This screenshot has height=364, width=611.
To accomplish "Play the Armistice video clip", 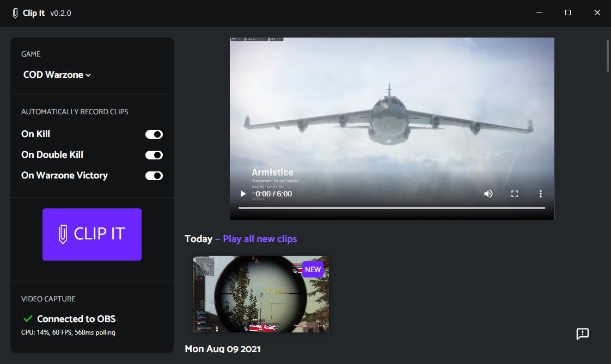I will [242, 193].
